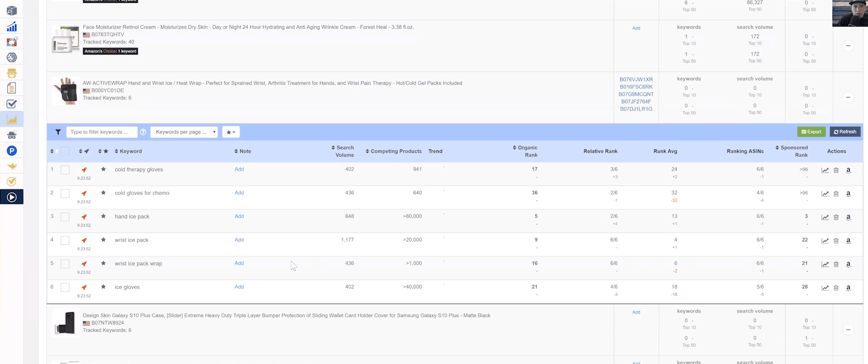Image resolution: width=868 pixels, height=364 pixels.
Task: Open Amazon search for hand ice pack
Action: click(x=849, y=217)
